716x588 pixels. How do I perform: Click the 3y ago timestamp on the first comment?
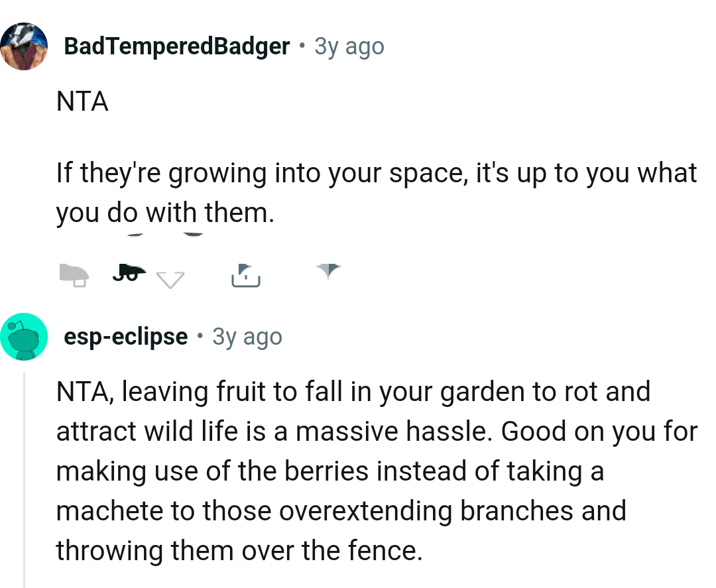click(x=348, y=46)
